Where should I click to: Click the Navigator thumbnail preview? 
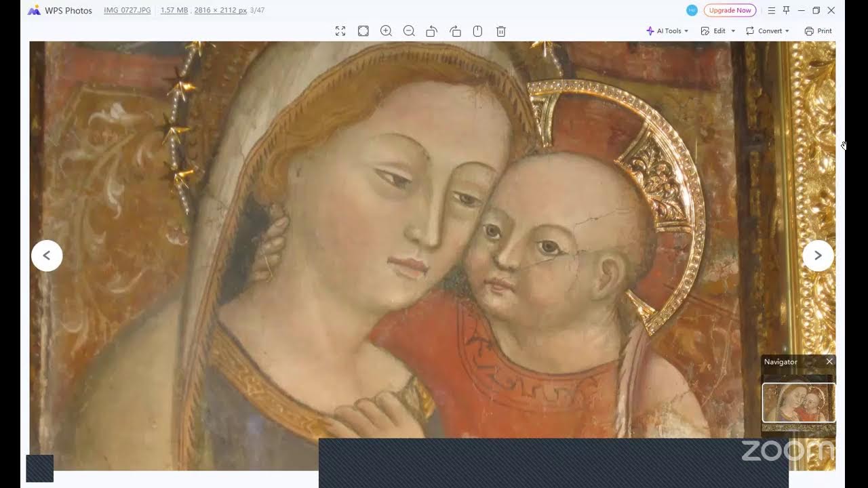pyautogui.click(x=799, y=403)
